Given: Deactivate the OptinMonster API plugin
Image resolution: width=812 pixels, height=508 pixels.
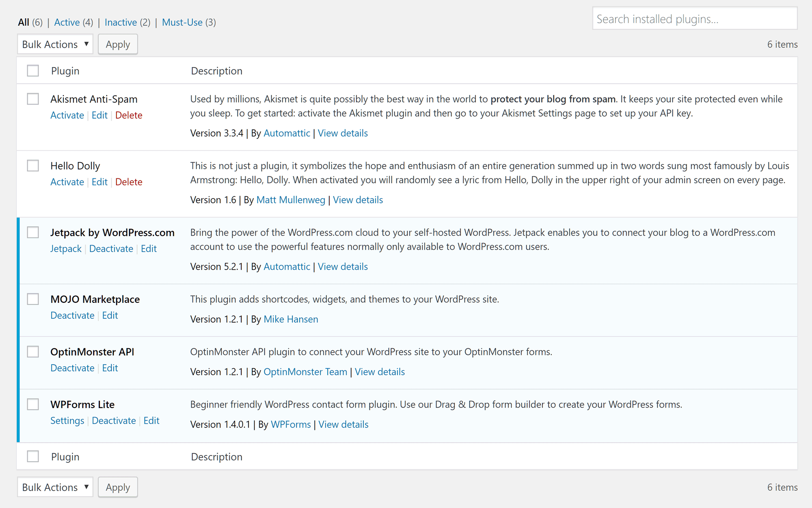Looking at the screenshot, I should [x=72, y=368].
